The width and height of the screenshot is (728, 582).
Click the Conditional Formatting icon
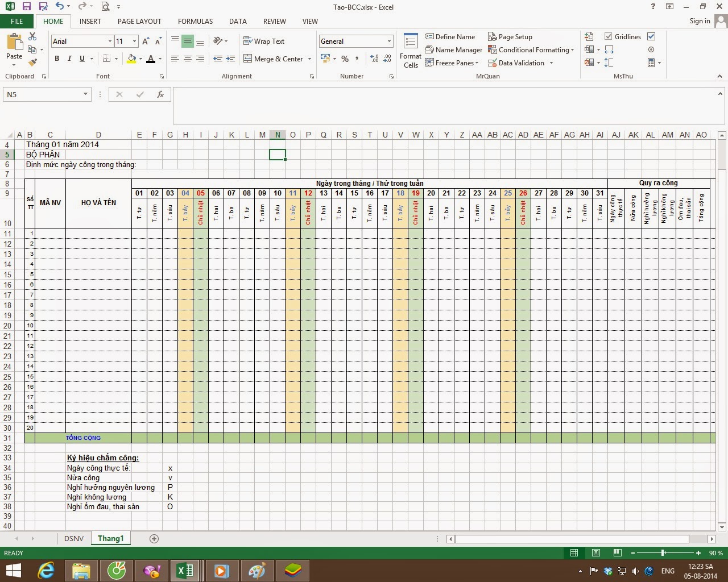click(x=492, y=49)
